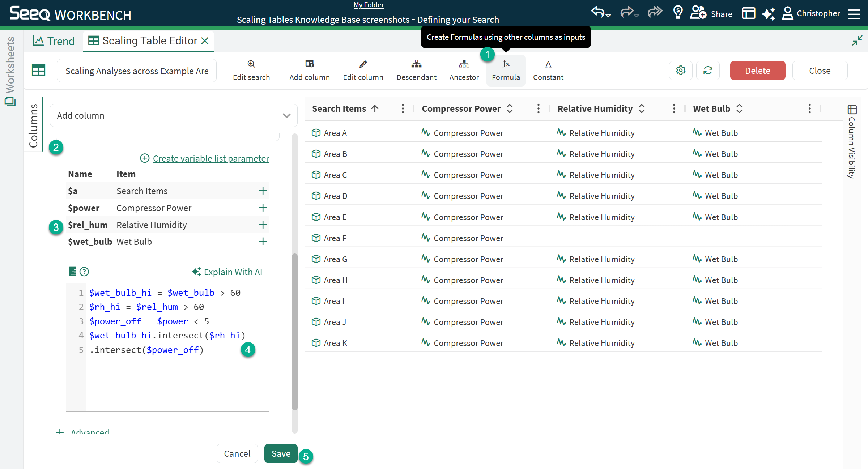Click the refresh table icon
The width and height of the screenshot is (868, 469).
(708, 71)
